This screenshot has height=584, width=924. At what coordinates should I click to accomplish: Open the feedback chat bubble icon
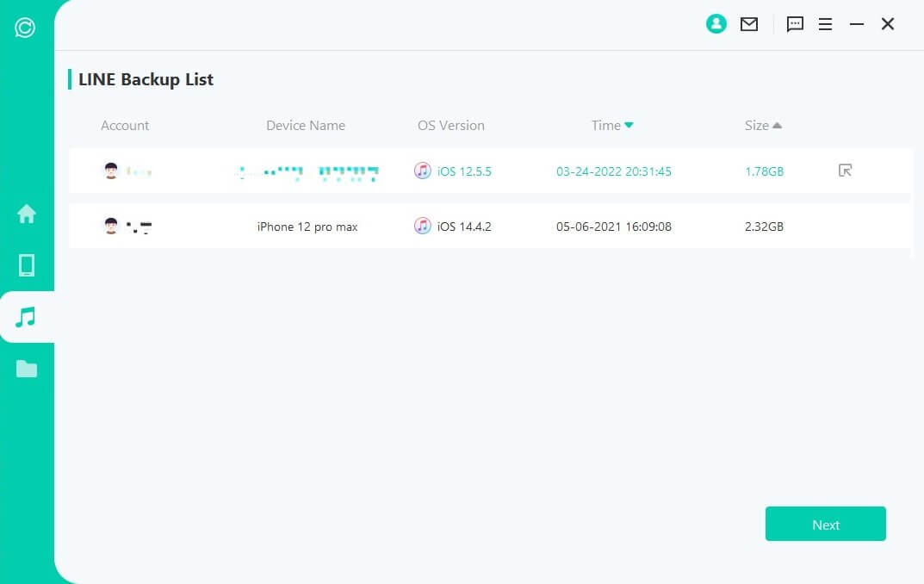[795, 24]
